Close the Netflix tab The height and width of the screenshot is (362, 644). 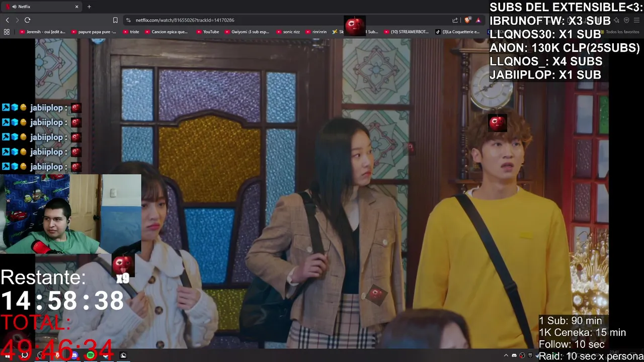tap(76, 7)
